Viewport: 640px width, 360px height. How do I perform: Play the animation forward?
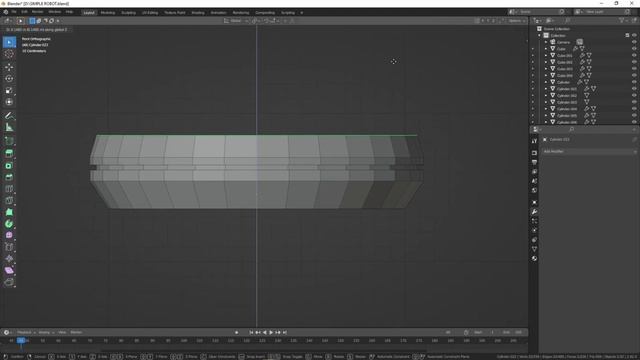point(271,333)
